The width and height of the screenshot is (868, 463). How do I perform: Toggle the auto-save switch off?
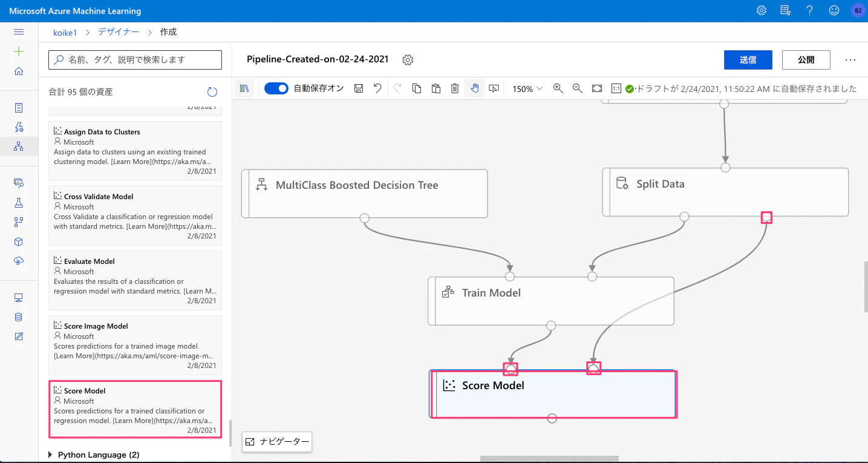tap(276, 89)
